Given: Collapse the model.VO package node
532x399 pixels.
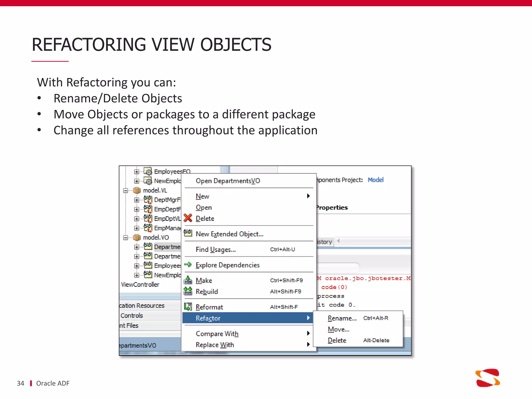Looking at the screenshot, I should tap(125, 237).
